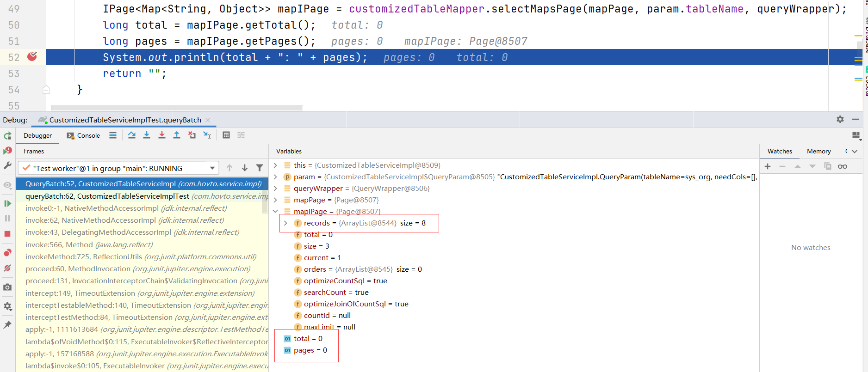Viewport: 868px width, 372px height.
Task: Toggle the breakpoint on line 52
Action: tap(32, 57)
